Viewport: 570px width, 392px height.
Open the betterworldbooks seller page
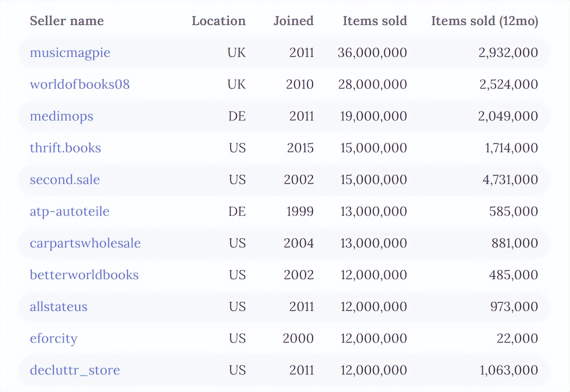pos(84,275)
